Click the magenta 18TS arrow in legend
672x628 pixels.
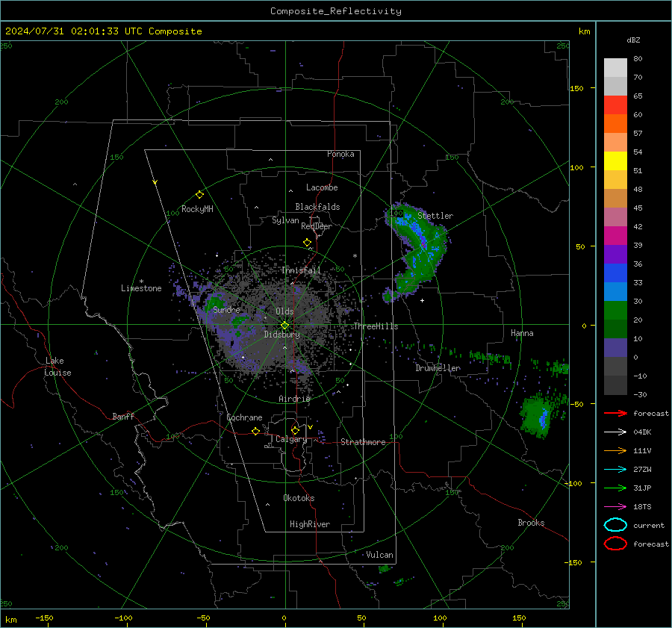[615, 507]
